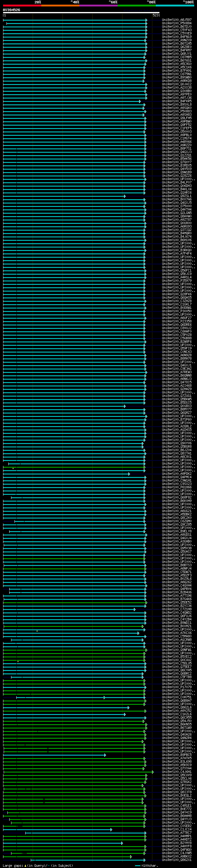Image resolution: width=197 pixels, height=868 pixels.
Task: Select hit label UniRef100_A7ATK5
Action: (177, 758)
